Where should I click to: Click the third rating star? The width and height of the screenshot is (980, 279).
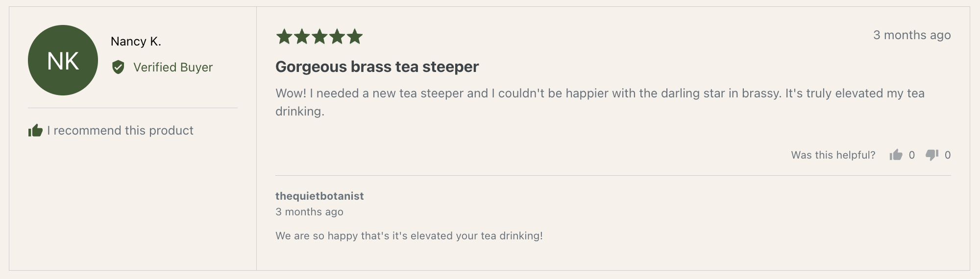[319, 36]
